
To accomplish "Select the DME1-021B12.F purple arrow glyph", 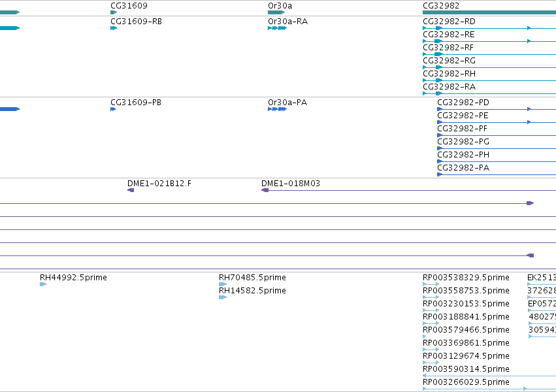I will [131, 190].
